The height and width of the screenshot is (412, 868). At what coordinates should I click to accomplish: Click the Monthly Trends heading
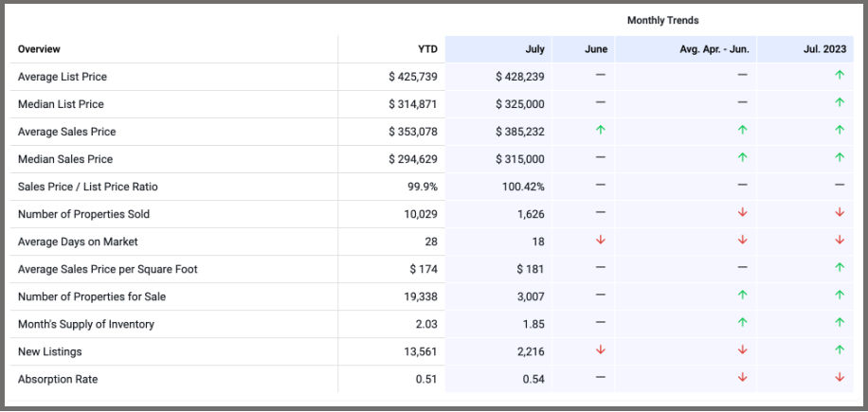(x=662, y=20)
